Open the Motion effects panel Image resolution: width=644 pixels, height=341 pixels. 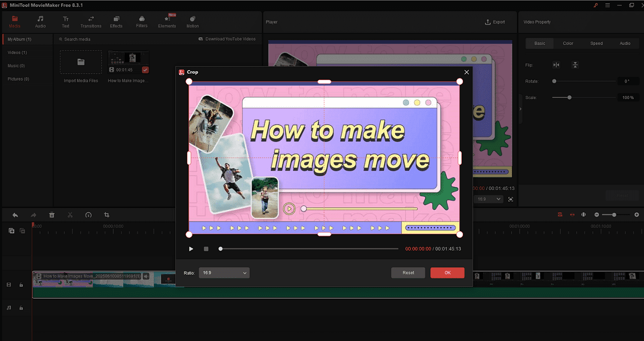coord(192,21)
